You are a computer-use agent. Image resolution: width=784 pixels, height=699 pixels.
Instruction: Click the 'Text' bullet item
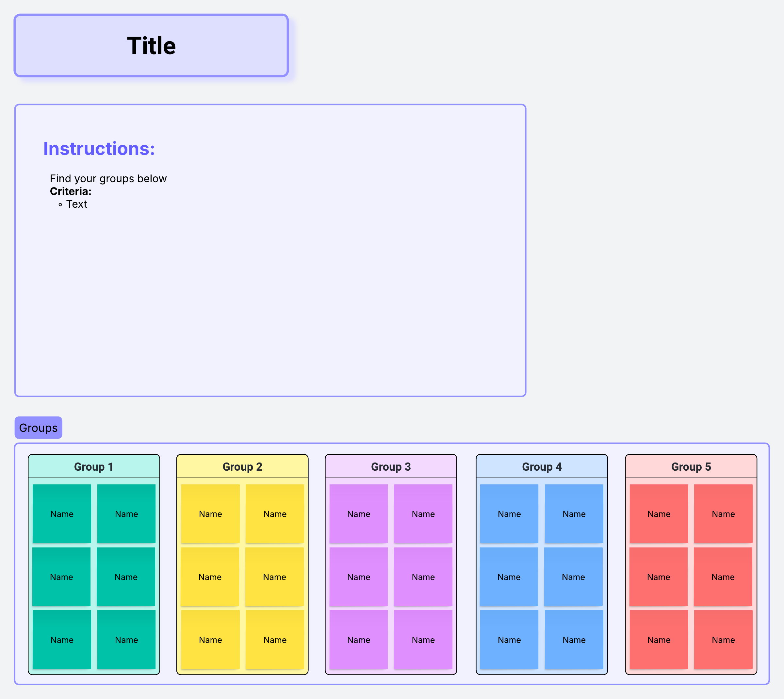coord(76,204)
